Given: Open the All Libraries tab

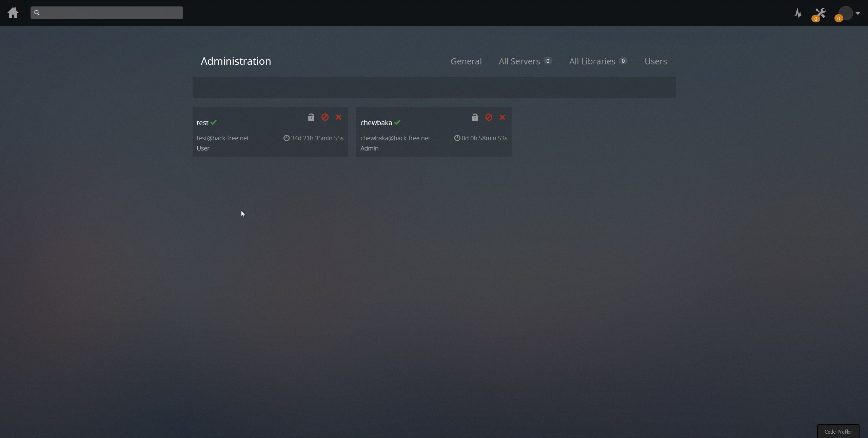Looking at the screenshot, I should 592,61.
